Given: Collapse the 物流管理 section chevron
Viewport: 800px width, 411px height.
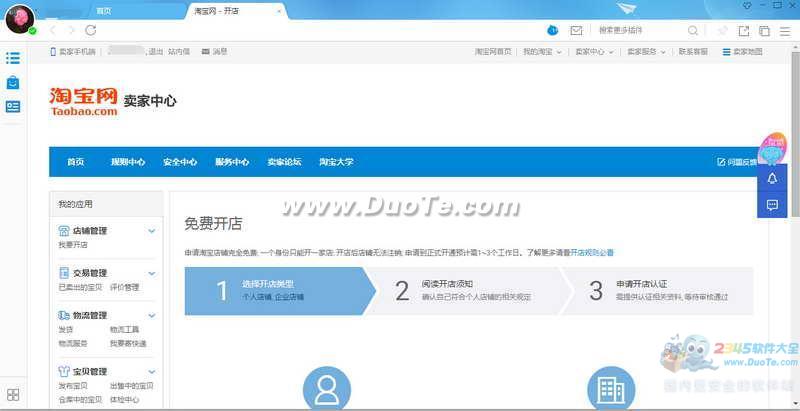Looking at the screenshot, I should 152,316.
